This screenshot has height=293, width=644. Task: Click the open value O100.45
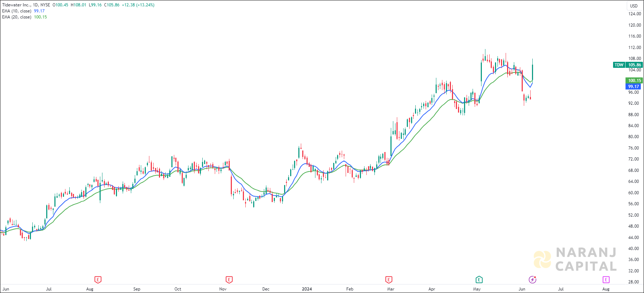60,5
